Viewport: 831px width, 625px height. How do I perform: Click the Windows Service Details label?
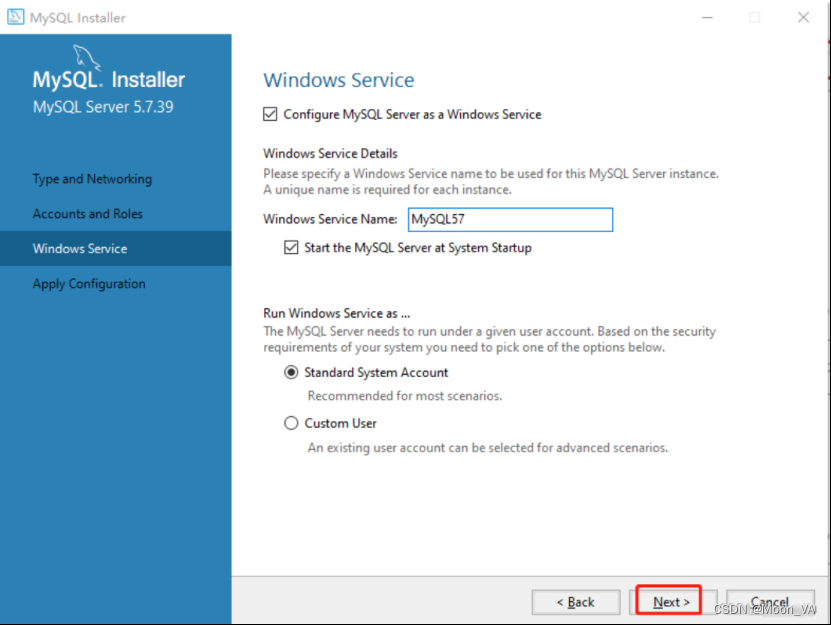tap(330, 153)
